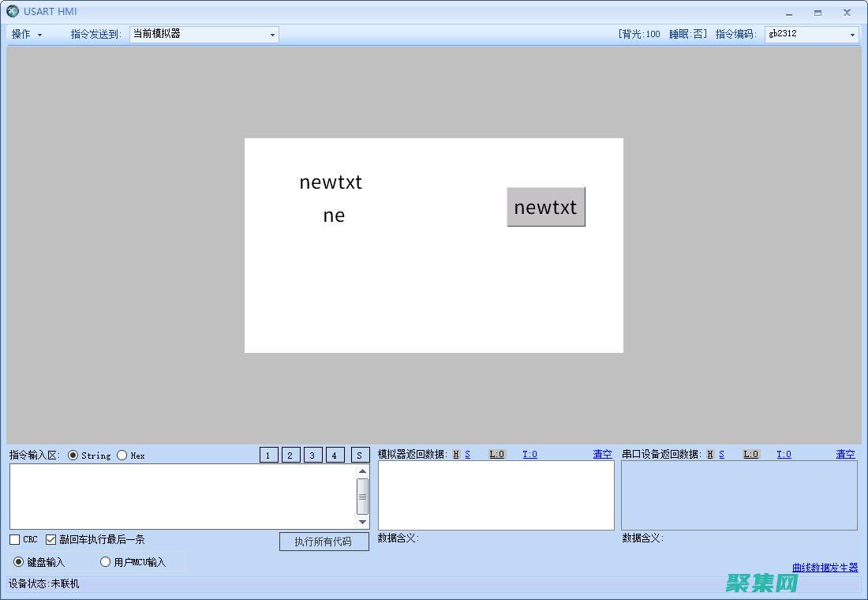868x600 pixels.
Task: Select command slot button 1
Action: coord(268,455)
